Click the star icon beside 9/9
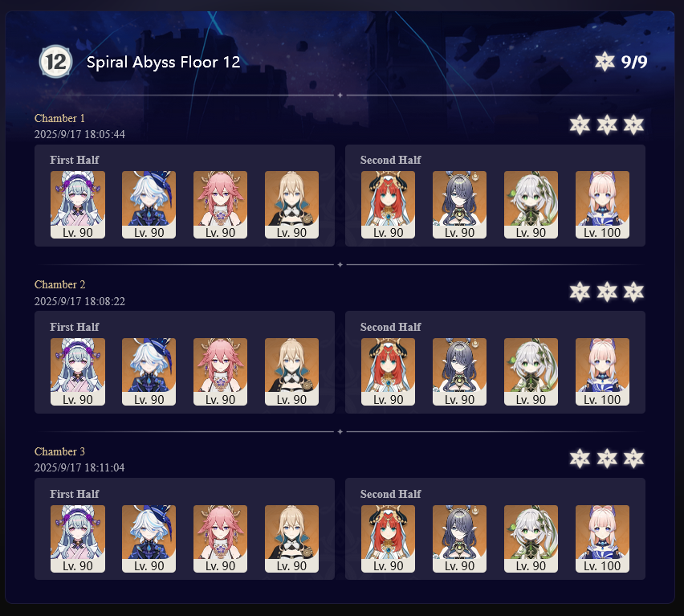Screen dimensions: 684x616 605,62
